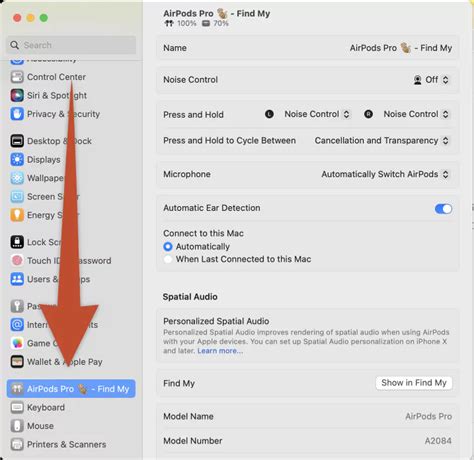This screenshot has width=474, height=460.
Task: Click the Connect to this Mac label
Action: pyautogui.click(x=203, y=233)
